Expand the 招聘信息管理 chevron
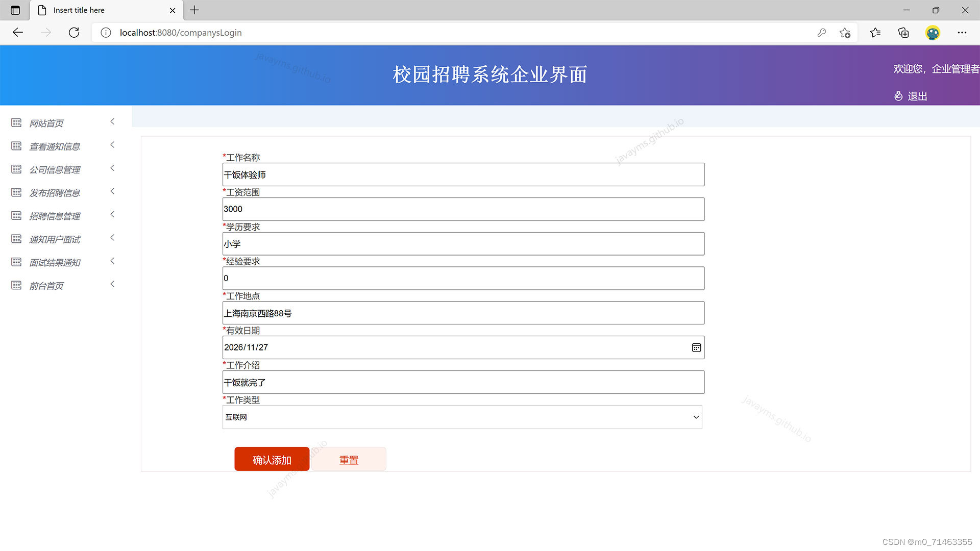Viewport: 980px width, 551px height. [x=112, y=215]
